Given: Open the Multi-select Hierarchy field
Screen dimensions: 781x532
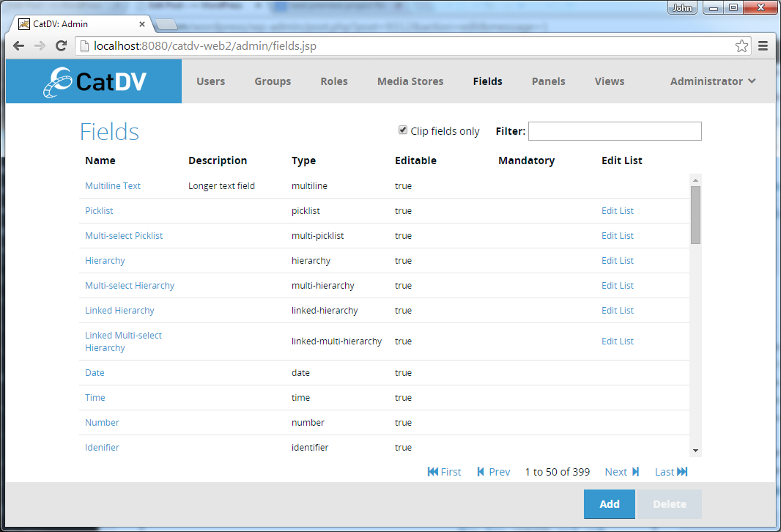Looking at the screenshot, I should pyautogui.click(x=130, y=286).
